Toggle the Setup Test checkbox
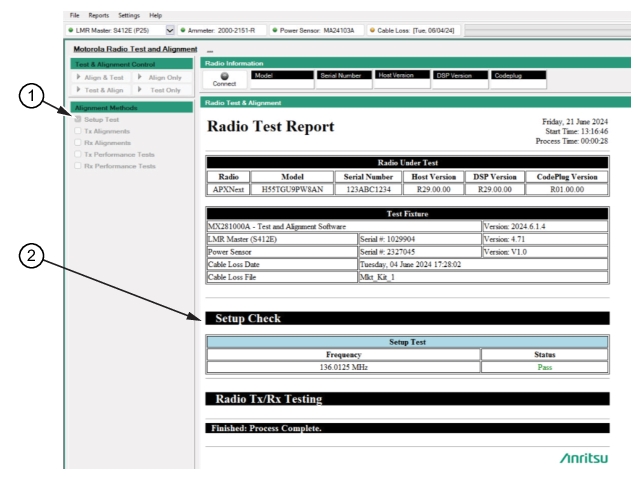The width and height of the screenshot is (639, 477). coord(77,119)
